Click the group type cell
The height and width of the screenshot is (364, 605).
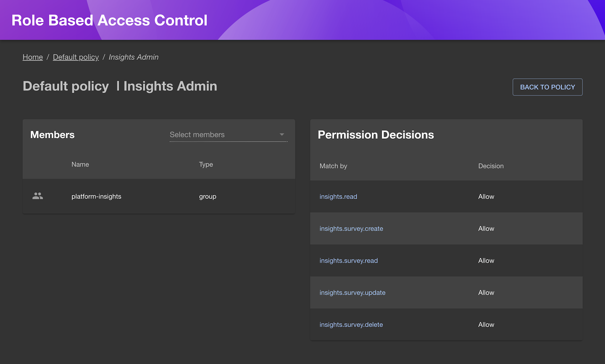click(x=208, y=196)
